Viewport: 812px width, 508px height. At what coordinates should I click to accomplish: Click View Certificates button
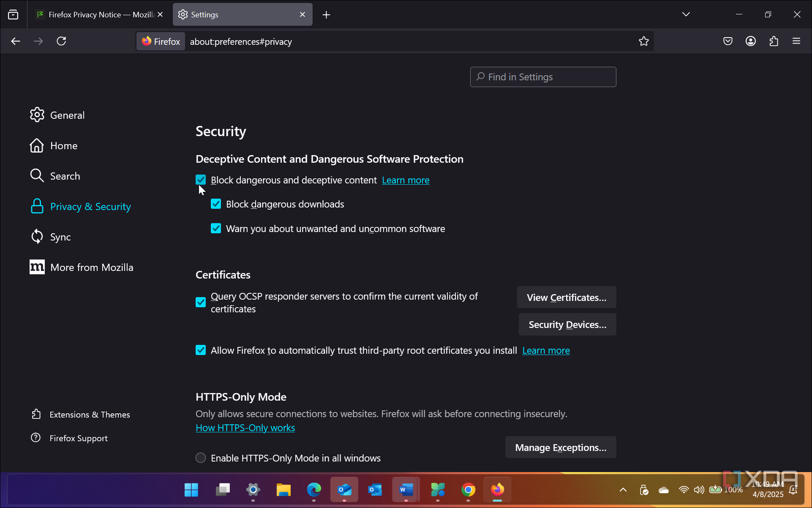(567, 297)
